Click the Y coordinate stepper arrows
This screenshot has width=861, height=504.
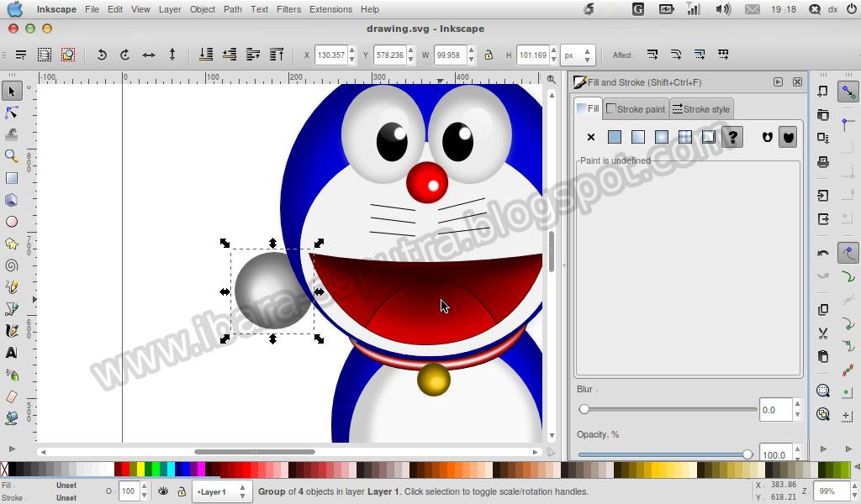pyautogui.click(x=410, y=55)
